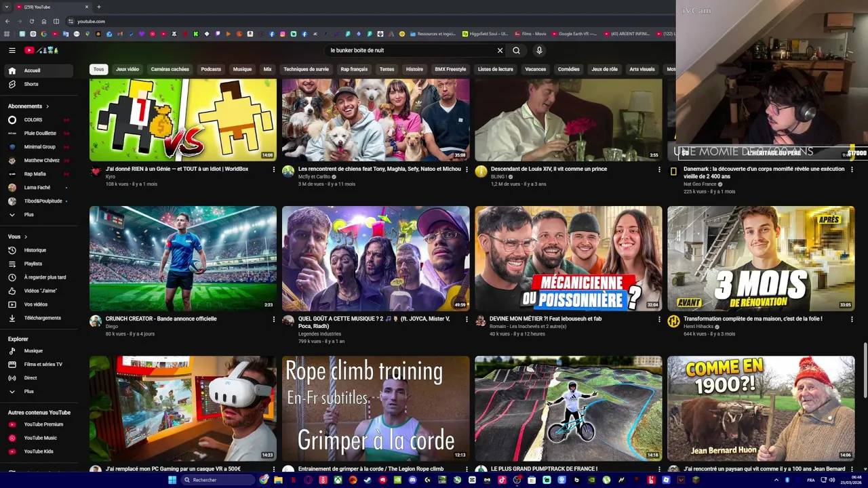Start voice search with the microphone icon
868x488 pixels.
(539, 50)
